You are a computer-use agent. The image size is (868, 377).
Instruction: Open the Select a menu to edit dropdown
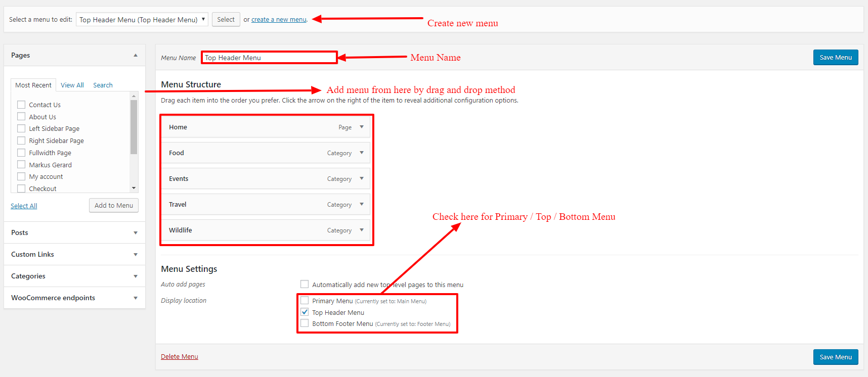click(142, 20)
